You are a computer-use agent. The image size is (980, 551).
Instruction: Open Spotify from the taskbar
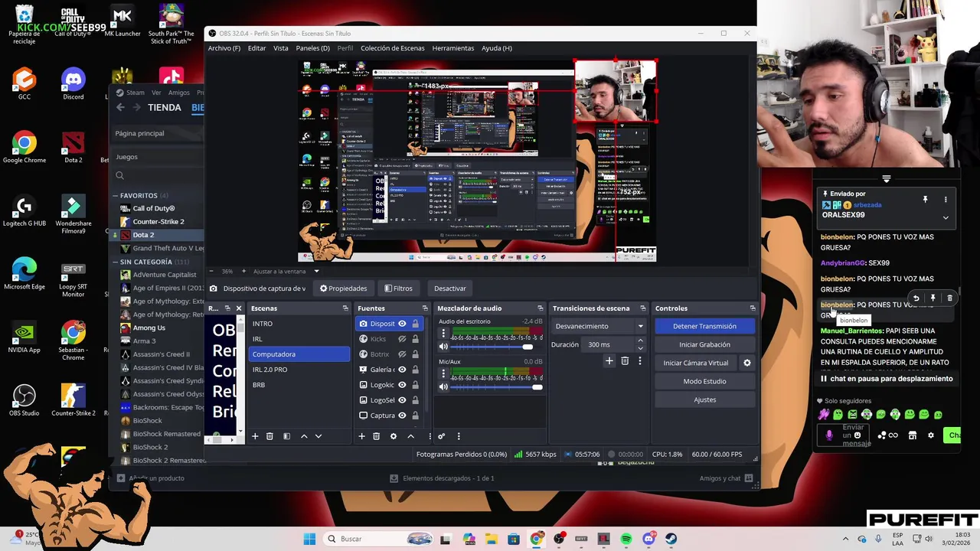click(626, 539)
